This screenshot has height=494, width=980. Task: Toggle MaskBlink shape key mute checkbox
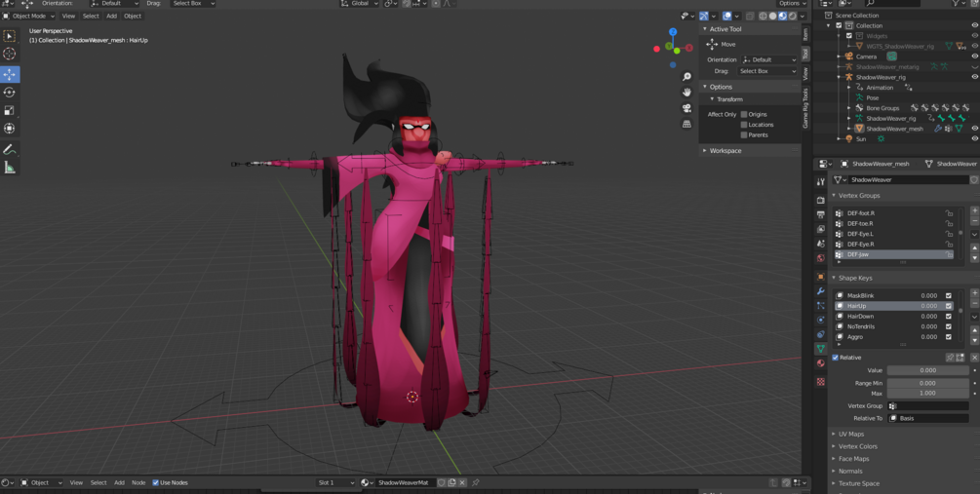pos(949,295)
